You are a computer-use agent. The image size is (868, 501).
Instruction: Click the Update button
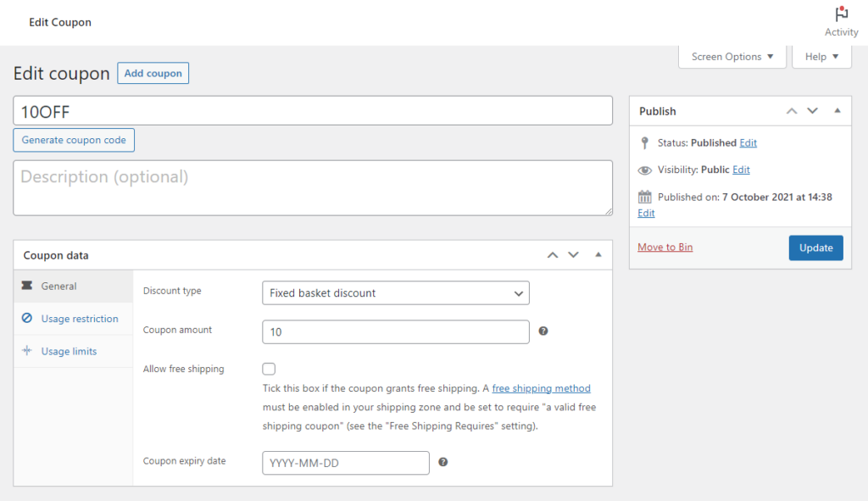pyautogui.click(x=815, y=248)
